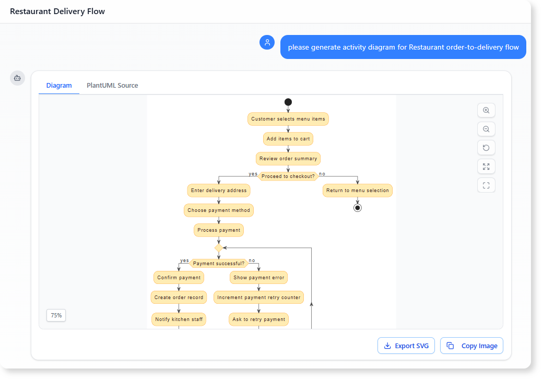Click the final end node below Return to menu
Image resolution: width=543 pixels, height=392 pixels.
[x=358, y=207]
